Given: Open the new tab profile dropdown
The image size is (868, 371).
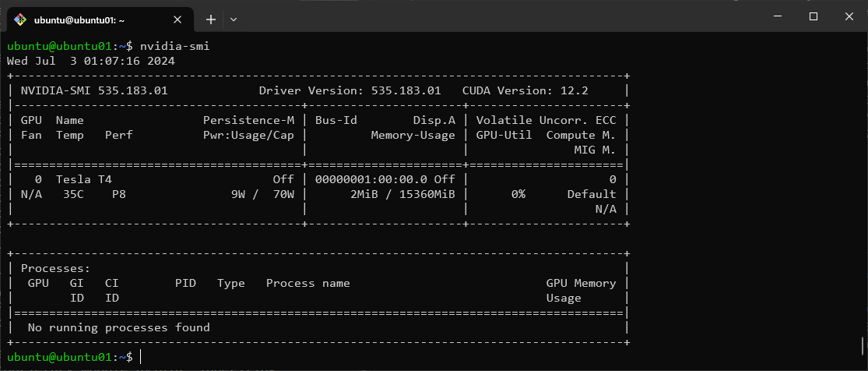Looking at the screenshot, I should click(234, 19).
